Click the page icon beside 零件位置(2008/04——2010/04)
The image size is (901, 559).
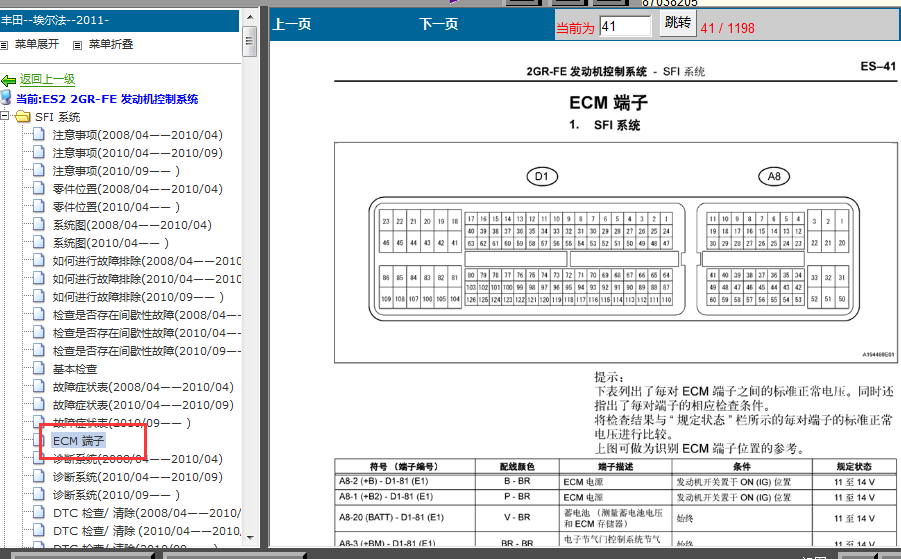(x=38, y=188)
